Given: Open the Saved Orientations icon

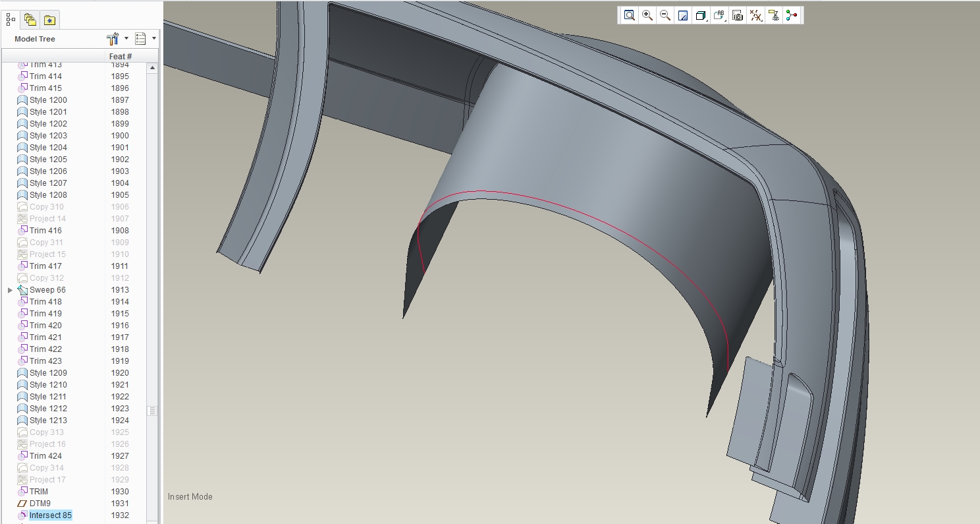Looking at the screenshot, I should point(719,15).
